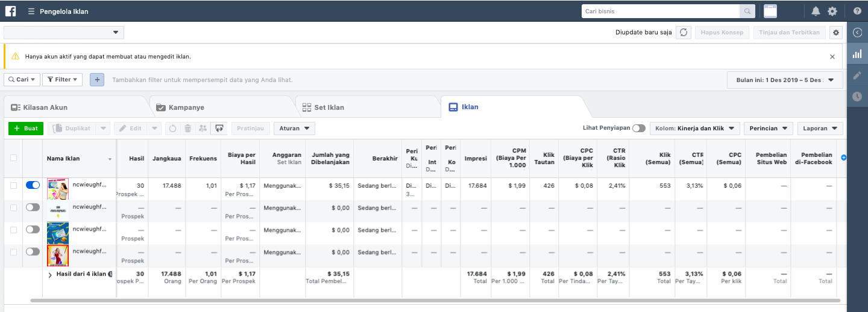This screenshot has height=312, width=868.
Task: Open the Laporan dropdown
Action: tap(820, 129)
